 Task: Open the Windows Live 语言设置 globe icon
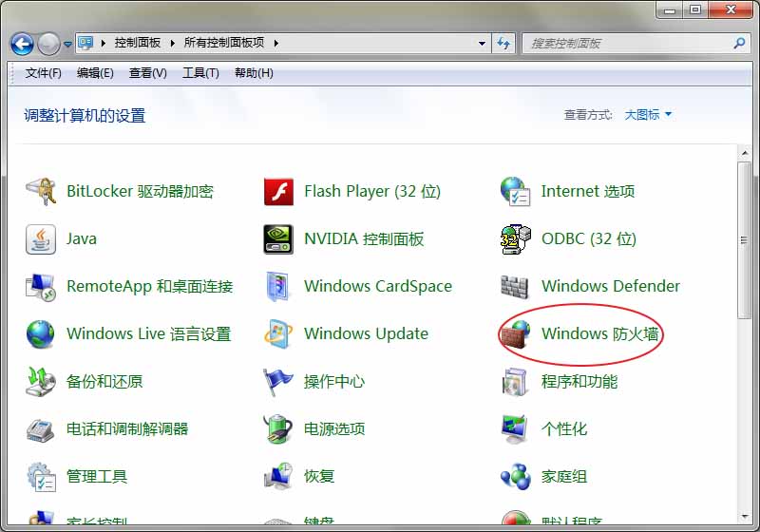tap(41, 333)
